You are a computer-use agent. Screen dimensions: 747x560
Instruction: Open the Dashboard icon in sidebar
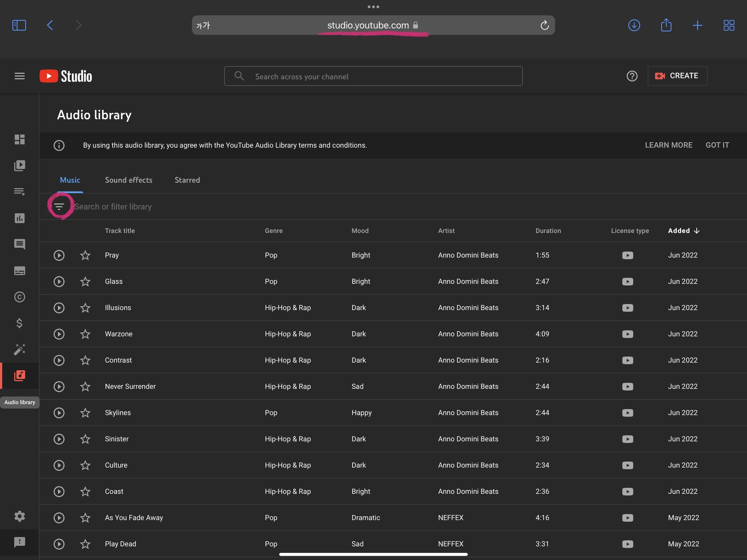coord(20,139)
